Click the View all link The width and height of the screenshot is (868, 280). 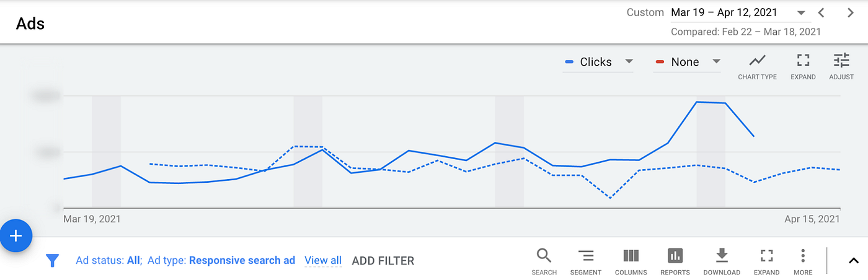[x=323, y=261]
